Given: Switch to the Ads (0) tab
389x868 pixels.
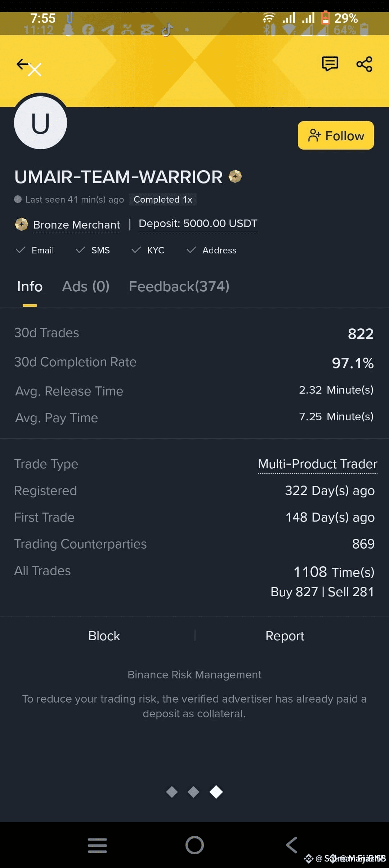Looking at the screenshot, I should [86, 287].
